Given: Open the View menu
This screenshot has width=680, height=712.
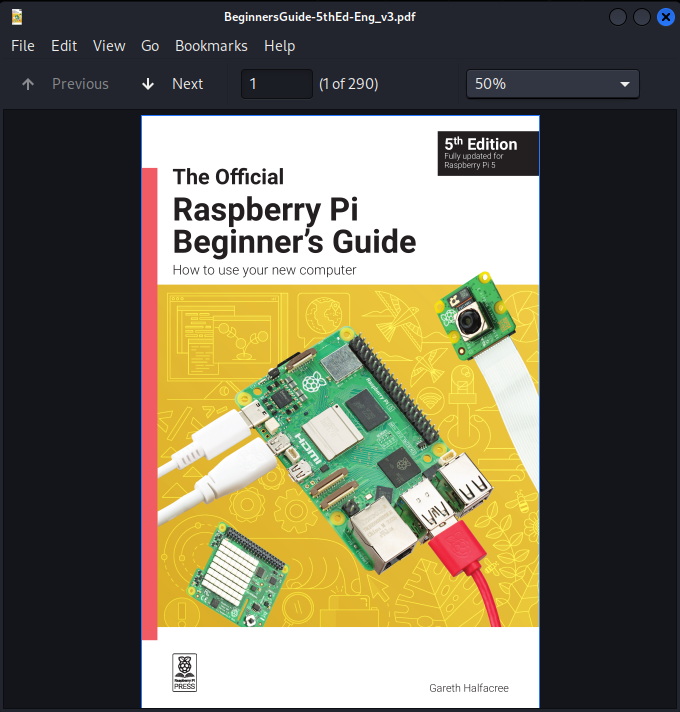Looking at the screenshot, I should [x=109, y=46].
